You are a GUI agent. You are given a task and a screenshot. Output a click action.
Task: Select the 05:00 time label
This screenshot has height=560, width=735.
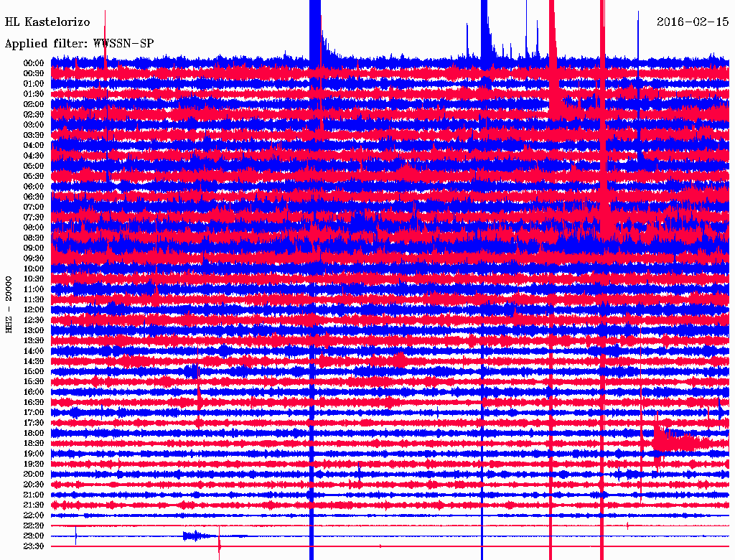[34, 166]
